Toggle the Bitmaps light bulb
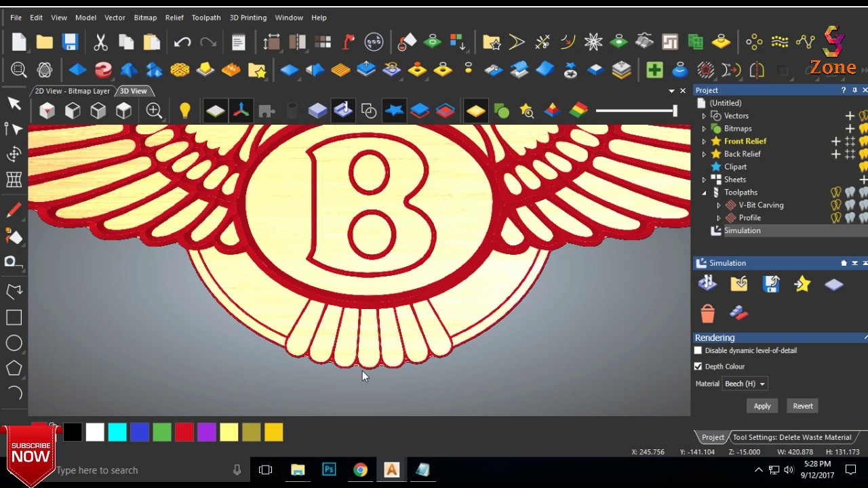Image resolution: width=868 pixels, height=488 pixels. [x=864, y=128]
